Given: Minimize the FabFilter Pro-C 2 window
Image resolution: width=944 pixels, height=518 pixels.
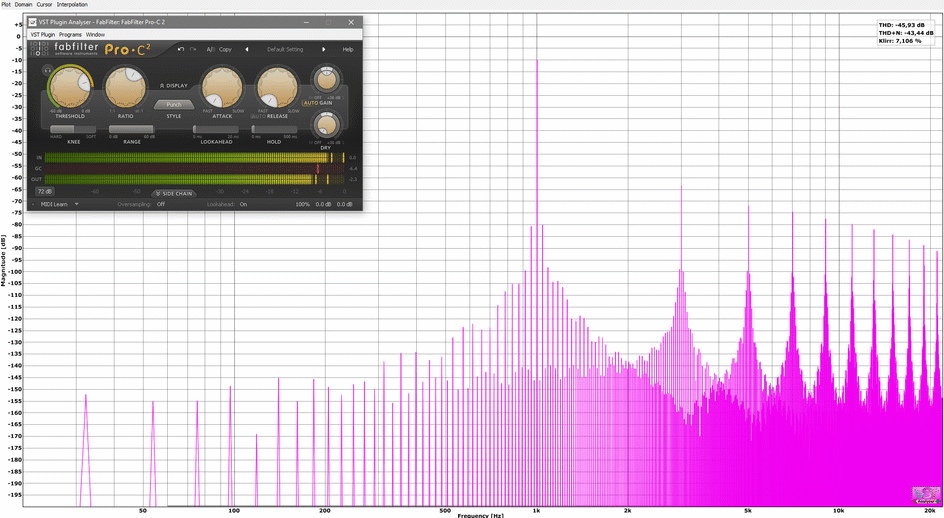Looking at the screenshot, I should [x=306, y=22].
